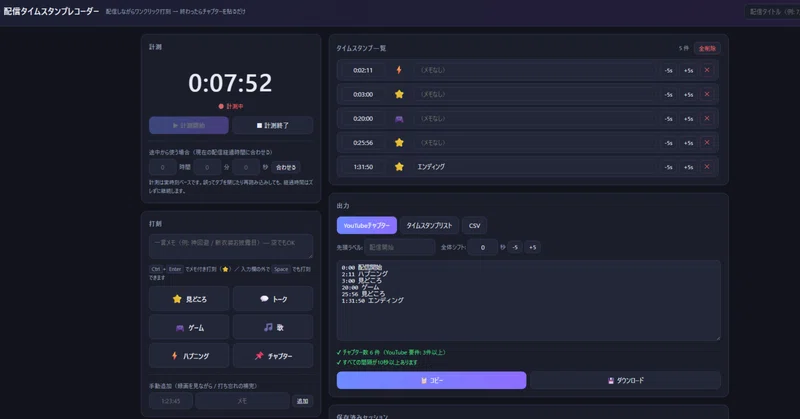Shift 0:25:56 timestamp back by 5s
This screenshot has height=419, width=800.
tap(668, 143)
